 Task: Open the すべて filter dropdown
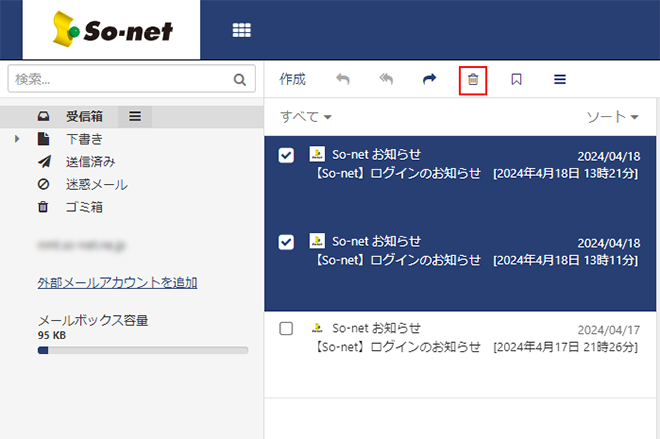306,117
